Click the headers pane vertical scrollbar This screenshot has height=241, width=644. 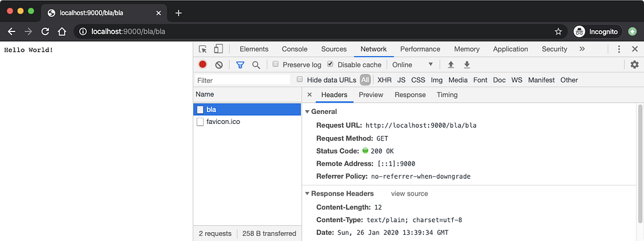tap(640, 164)
